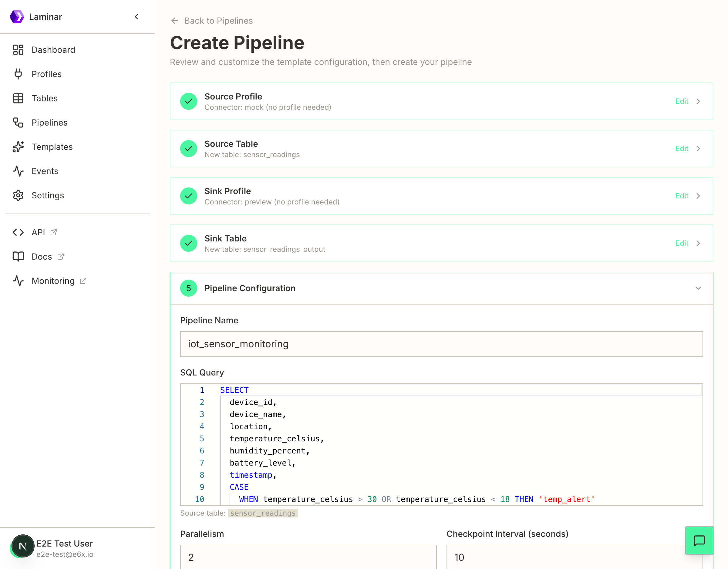Click the Templates sparkle icon

tap(18, 147)
